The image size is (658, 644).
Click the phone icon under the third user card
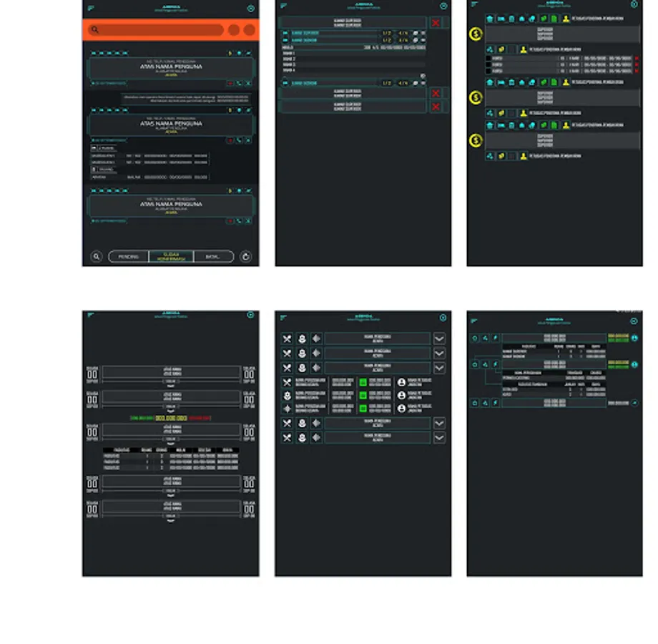coord(239,221)
